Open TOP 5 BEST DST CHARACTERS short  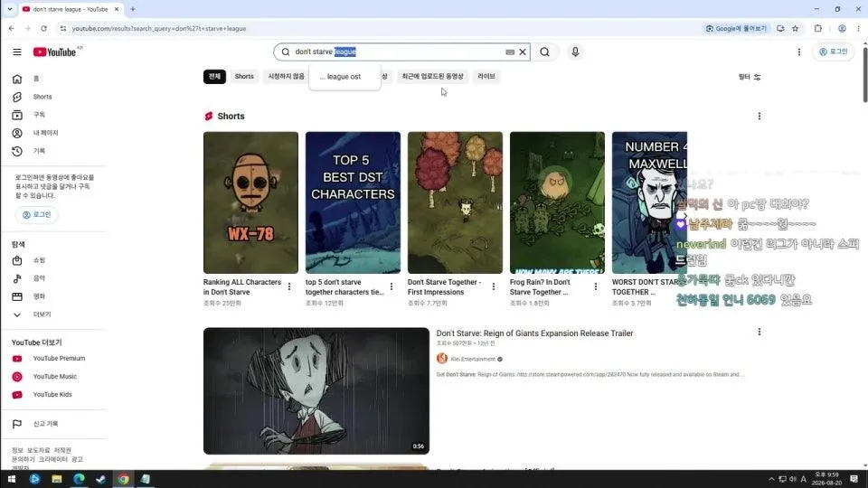click(353, 202)
